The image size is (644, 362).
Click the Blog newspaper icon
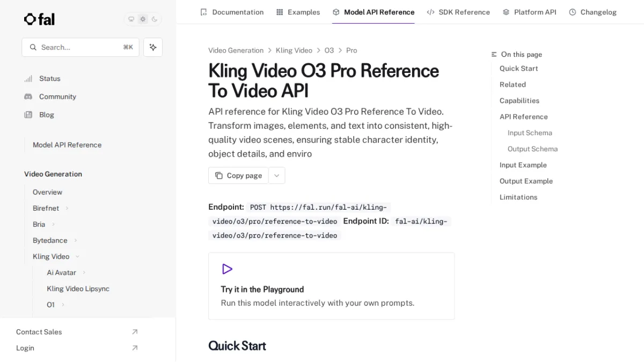click(x=28, y=115)
